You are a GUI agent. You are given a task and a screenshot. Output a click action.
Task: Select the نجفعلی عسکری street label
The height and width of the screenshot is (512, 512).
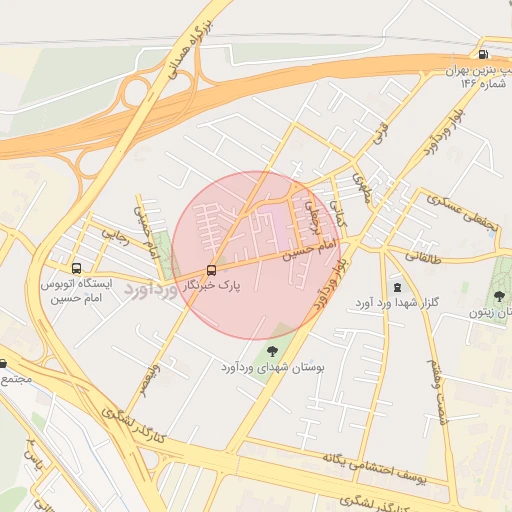pos(462,213)
